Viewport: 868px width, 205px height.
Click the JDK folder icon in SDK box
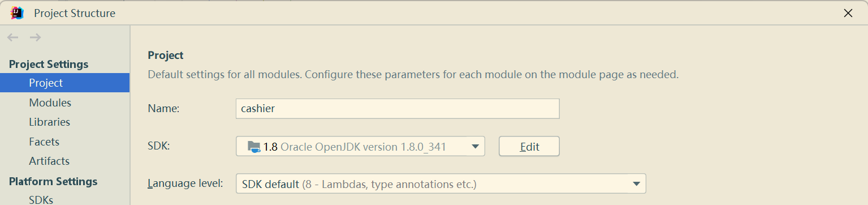[254, 147]
